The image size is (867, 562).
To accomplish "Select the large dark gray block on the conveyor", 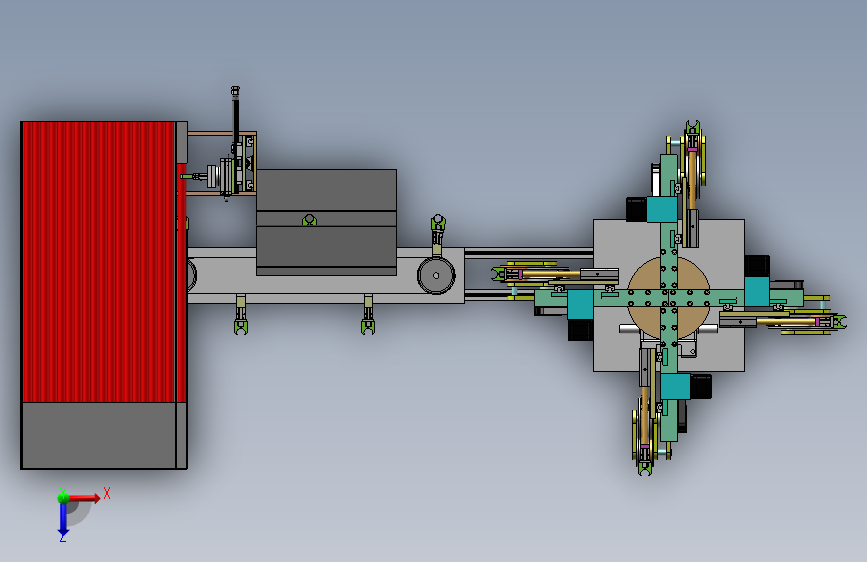I will (x=326, y=222).
